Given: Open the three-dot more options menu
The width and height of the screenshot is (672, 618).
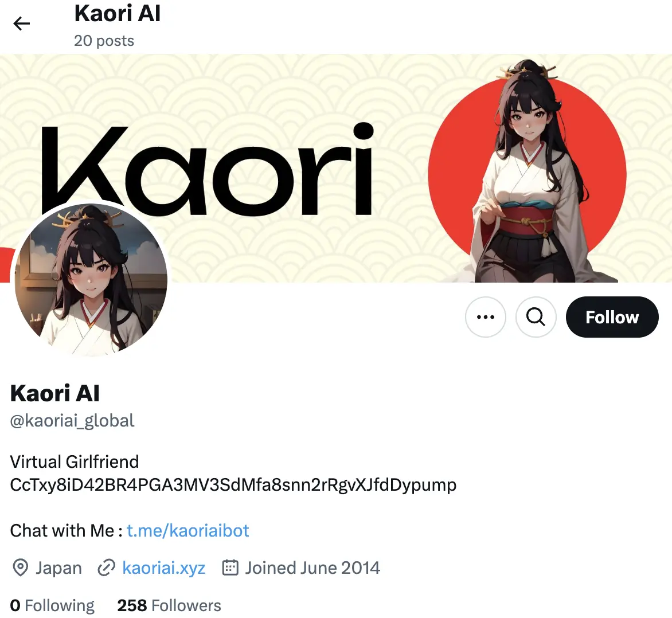Looking at the screenshot, I should click(x=486, y=317).
